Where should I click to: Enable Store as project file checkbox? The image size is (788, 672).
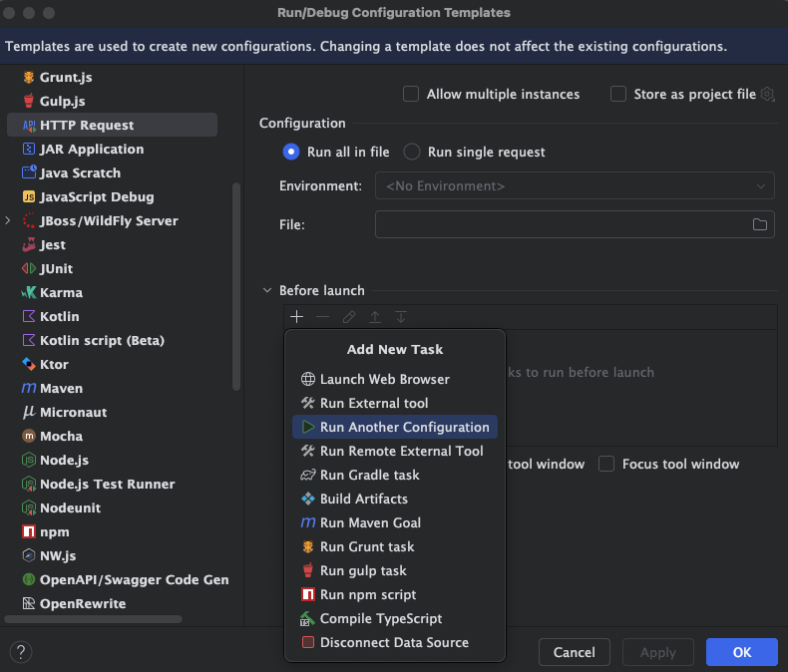point(618,94)
